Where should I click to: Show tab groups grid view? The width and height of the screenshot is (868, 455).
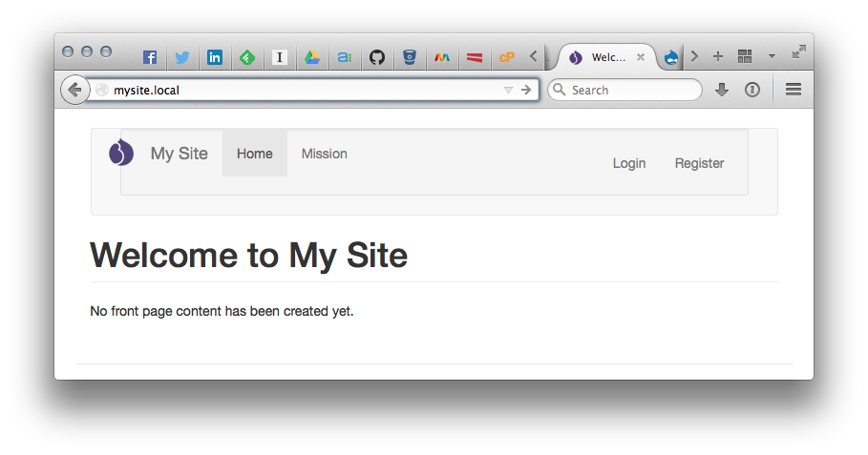coord(745,56)
